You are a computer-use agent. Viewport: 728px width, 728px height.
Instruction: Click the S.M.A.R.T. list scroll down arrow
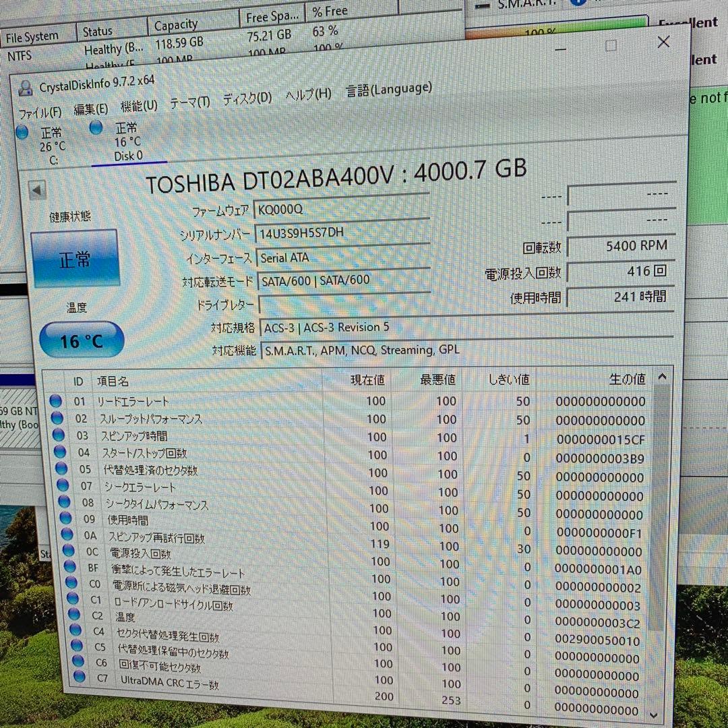click(x=654, y=715)
